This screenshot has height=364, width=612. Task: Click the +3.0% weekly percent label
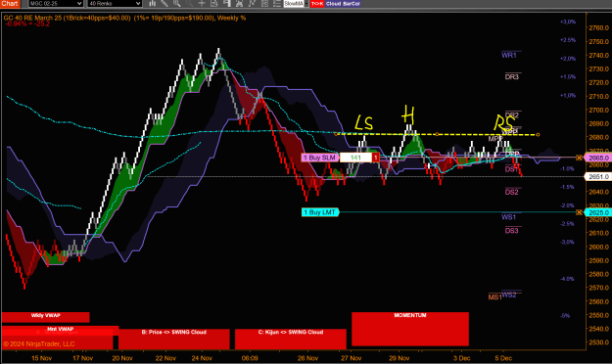tap(568, 22)
